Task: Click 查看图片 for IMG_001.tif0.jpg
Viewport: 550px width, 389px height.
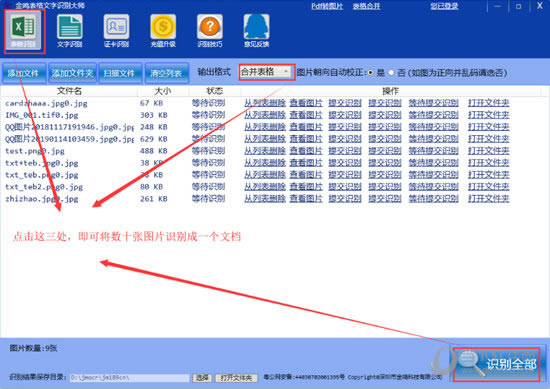Action: point(306,115)
